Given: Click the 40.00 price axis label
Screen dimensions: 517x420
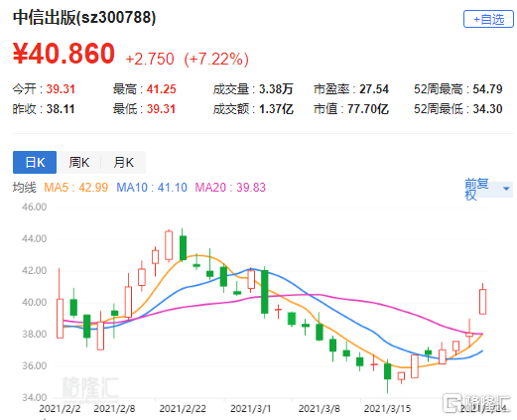Looking at the screenshot, I should point(35,302).
